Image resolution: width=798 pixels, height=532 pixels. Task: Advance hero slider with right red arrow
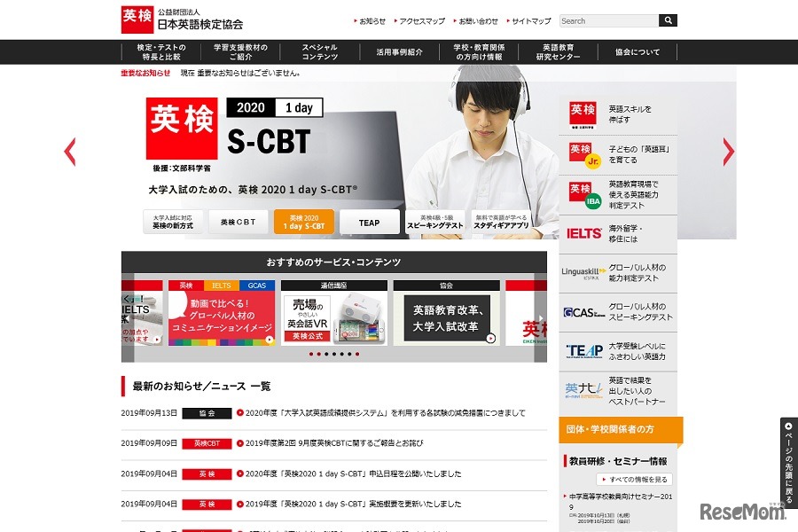729,152
